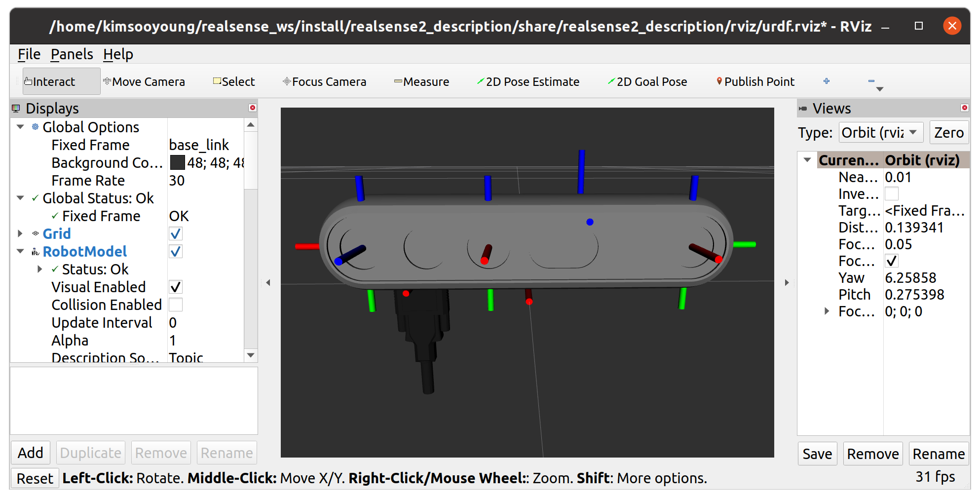Screen dimensions: 980x499
Task: Click the Reset button
Action: (x=35, y=478)
